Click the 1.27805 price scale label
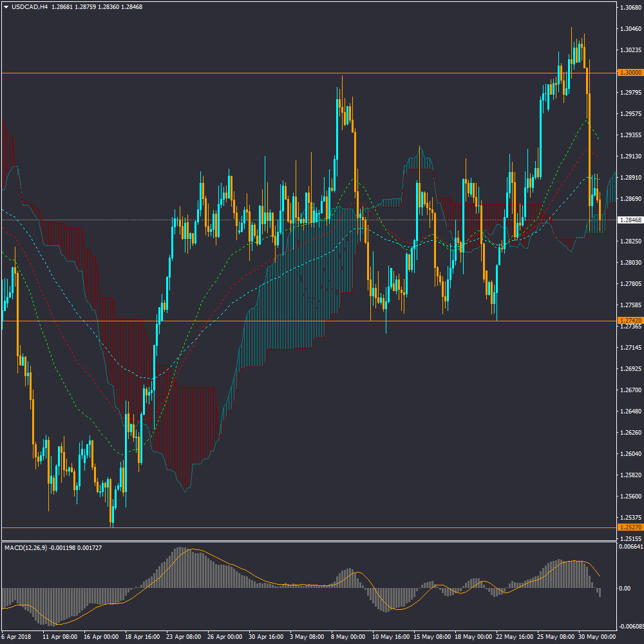The image size is (644, 644). click(x=630, y=283)
